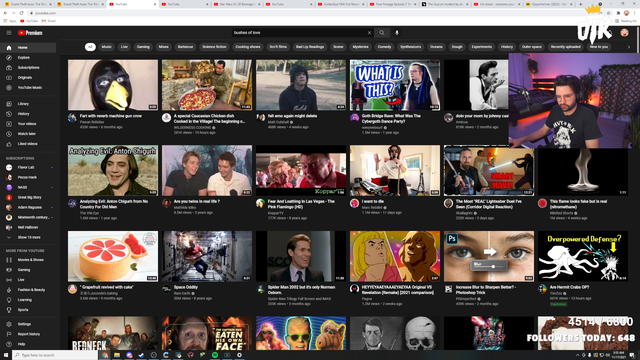640x360 pixels.
Task: Open the YouTube hamburger guide menu
Action: [x=9, y=33]
